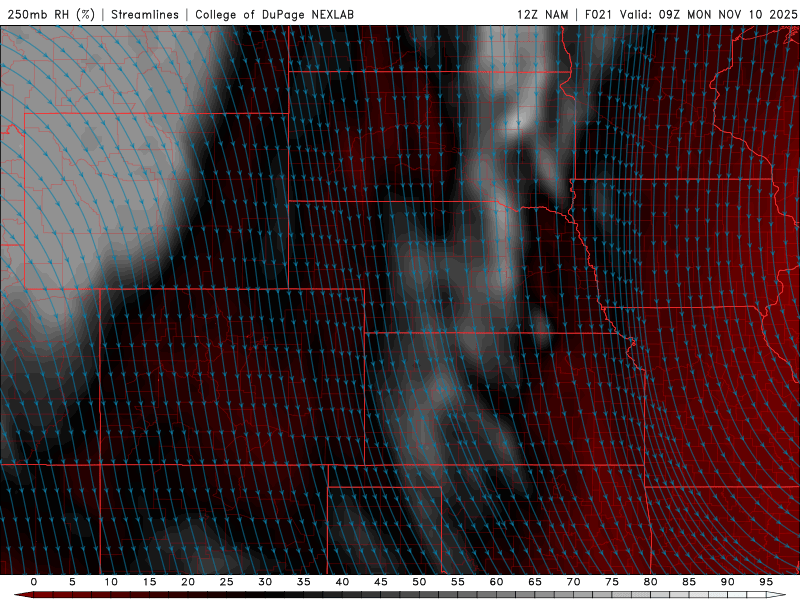Select the '65' value on color scale
The image size is (800, 600).
click(535, 582)
